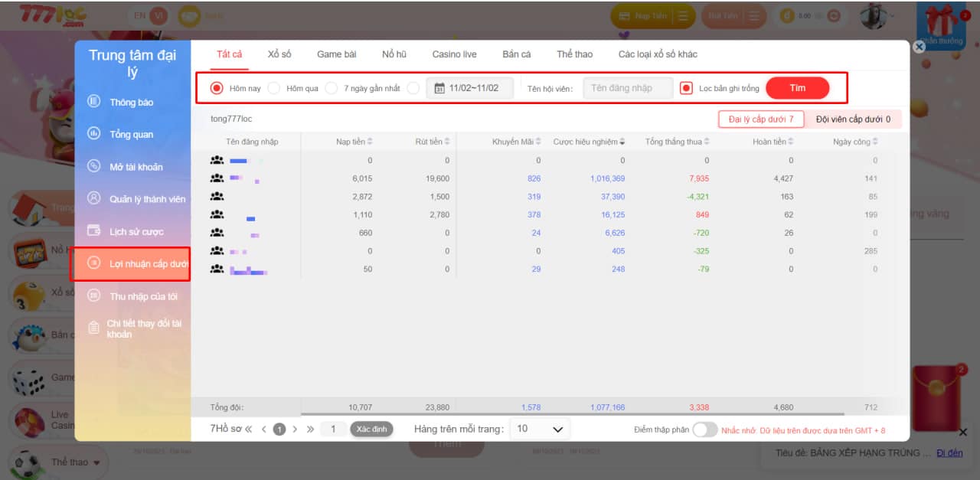Toggle the Điểm thập phân switch
Screen dimensions: 980x480
point(704,429)
